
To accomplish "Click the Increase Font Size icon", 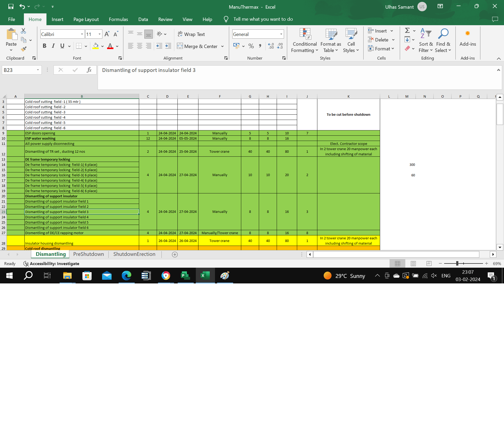I will point(107,34).
